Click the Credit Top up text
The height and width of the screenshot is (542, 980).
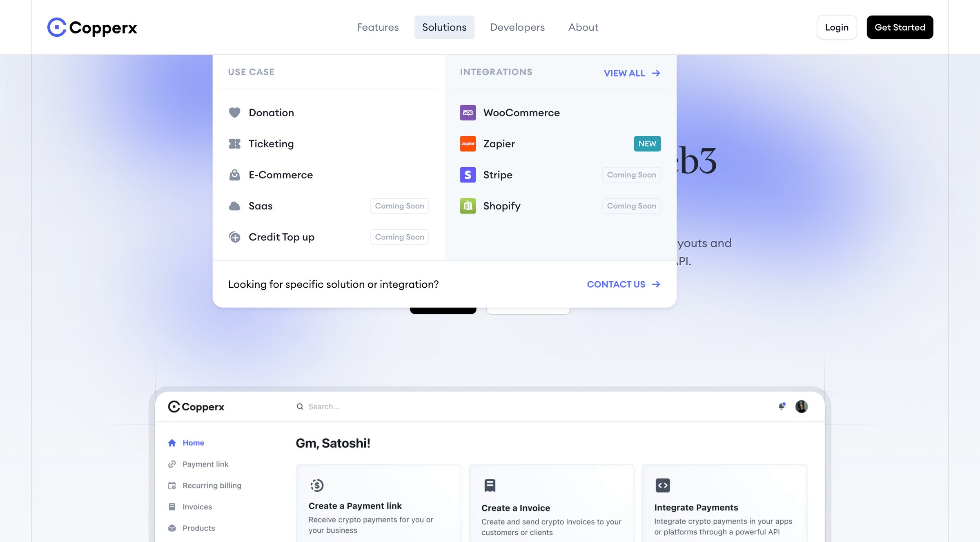(x=281, y=237)
